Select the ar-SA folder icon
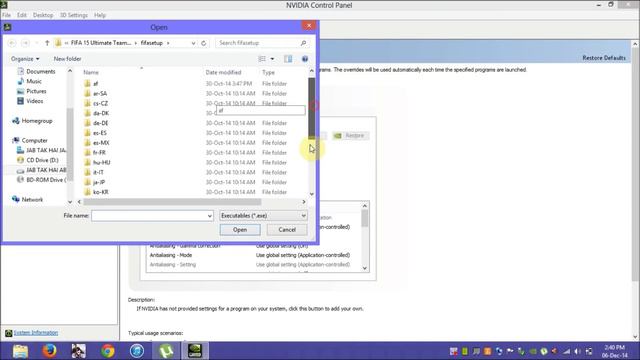640x360 pixels. pyautogui.click(x=87, y=93)
